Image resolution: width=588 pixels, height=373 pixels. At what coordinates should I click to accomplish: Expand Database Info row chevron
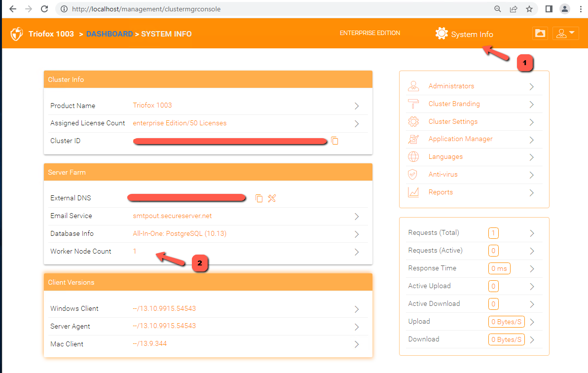coord(357,234)
